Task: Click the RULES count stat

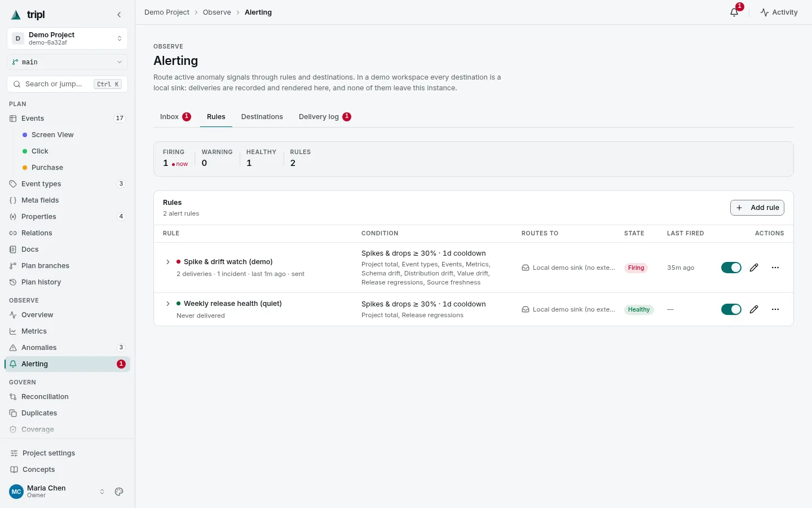Action: (x=301, y=159)
